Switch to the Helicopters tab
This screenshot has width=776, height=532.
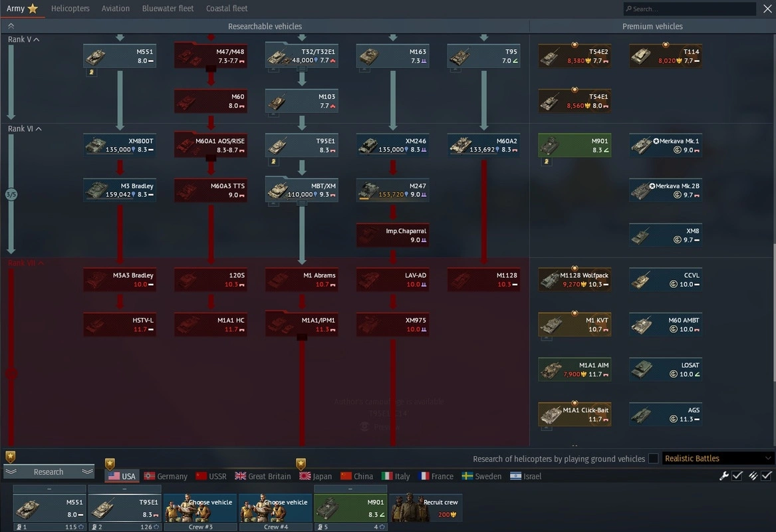(x=70, y=9)
